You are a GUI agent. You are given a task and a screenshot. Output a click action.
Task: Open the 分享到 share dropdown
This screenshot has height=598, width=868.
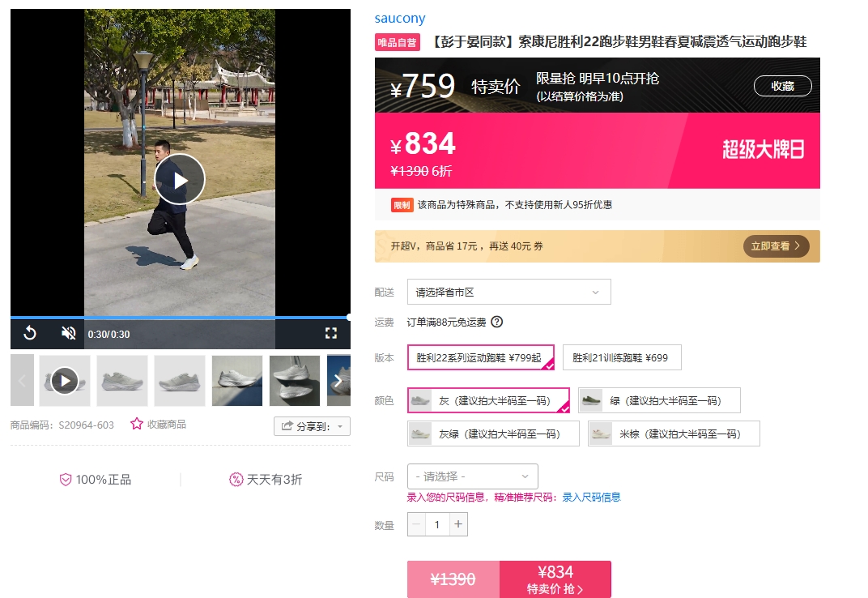click(313, 426)
